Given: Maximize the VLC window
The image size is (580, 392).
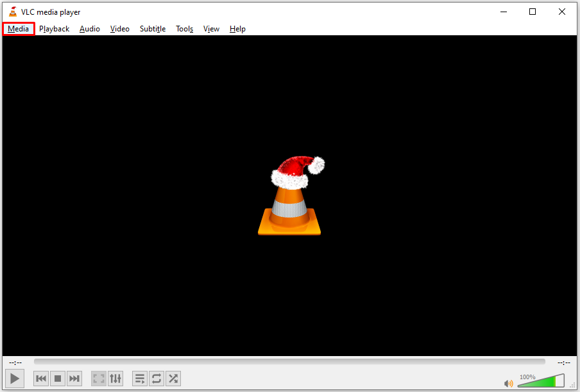Looking at the screenshot, I should pyautogui.click(x=533, y=12).
